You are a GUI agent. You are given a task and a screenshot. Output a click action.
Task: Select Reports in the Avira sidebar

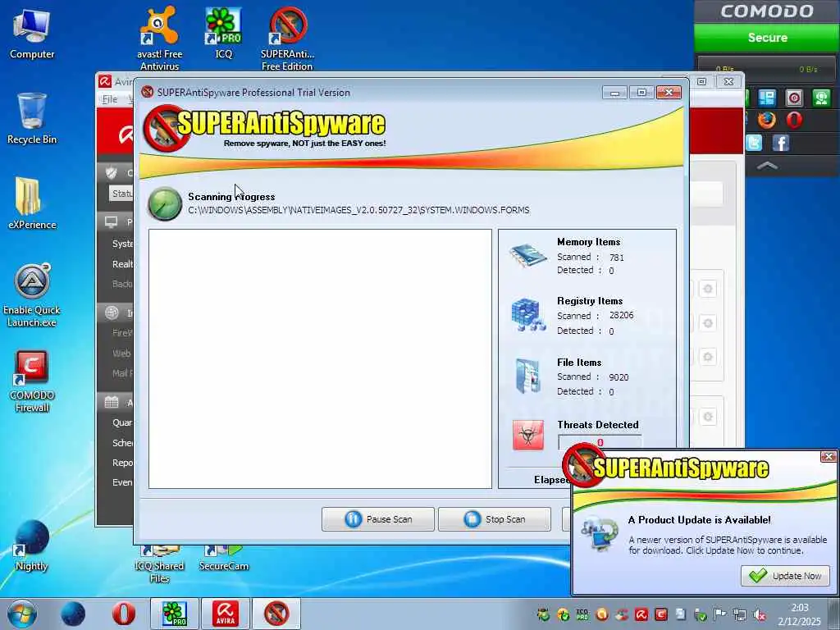click(122, 463)
